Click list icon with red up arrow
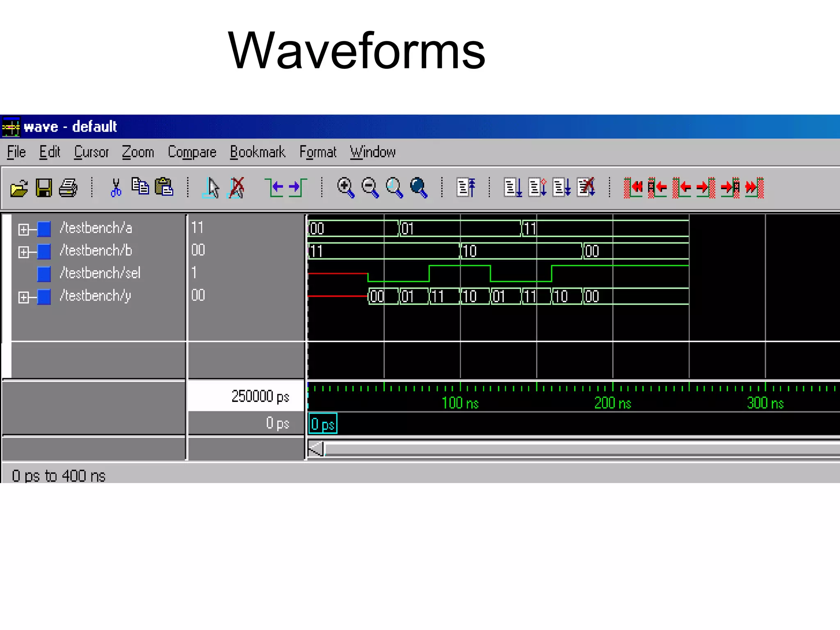Image resolution: width=840 pixels, height=630 pixels. [538, 188]
